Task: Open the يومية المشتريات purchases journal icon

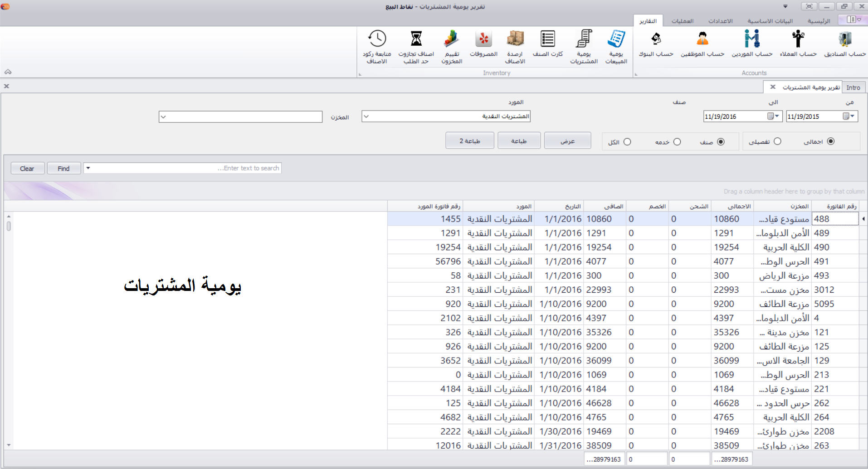Action: click(584, 46)
